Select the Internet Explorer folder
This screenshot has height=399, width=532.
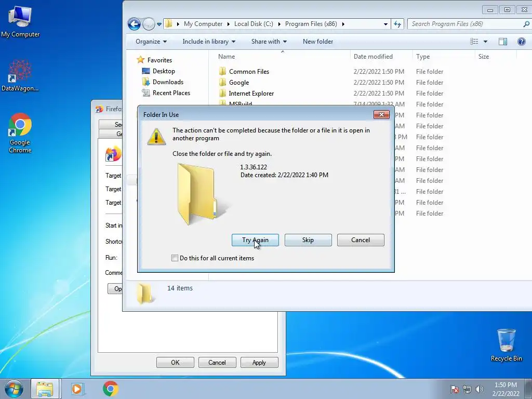click(x=251, y=94)
